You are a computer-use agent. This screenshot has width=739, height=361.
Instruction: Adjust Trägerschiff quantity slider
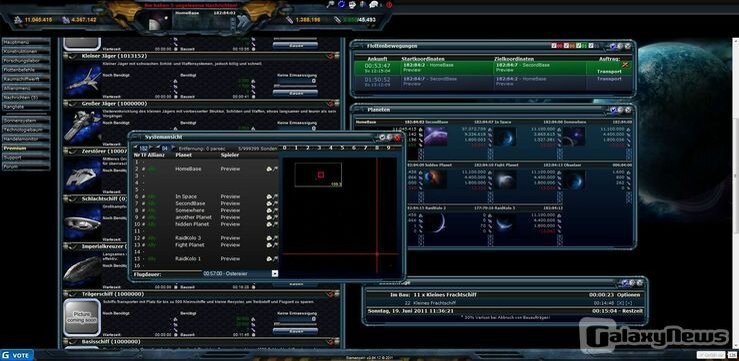[296, 324]
